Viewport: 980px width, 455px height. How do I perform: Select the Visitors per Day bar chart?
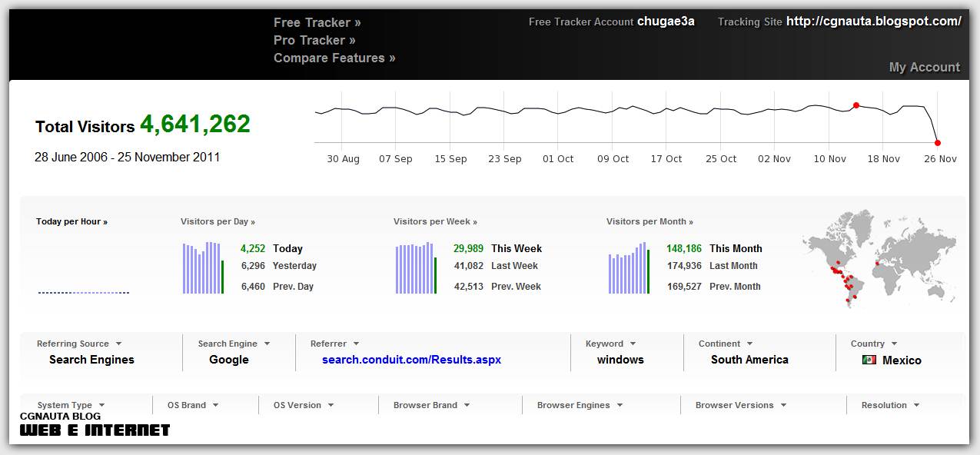coord(202,267)
